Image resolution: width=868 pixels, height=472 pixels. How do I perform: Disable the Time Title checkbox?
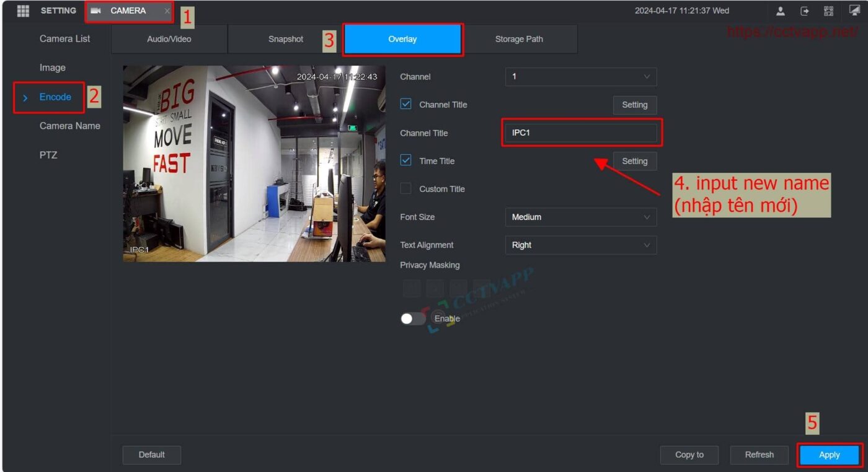(x=405, y=160)
